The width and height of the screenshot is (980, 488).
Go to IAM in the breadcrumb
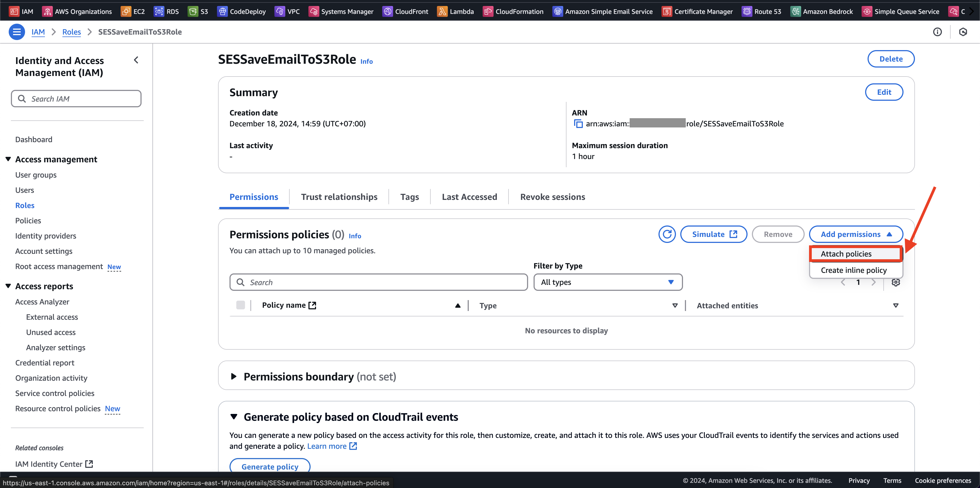38,32
